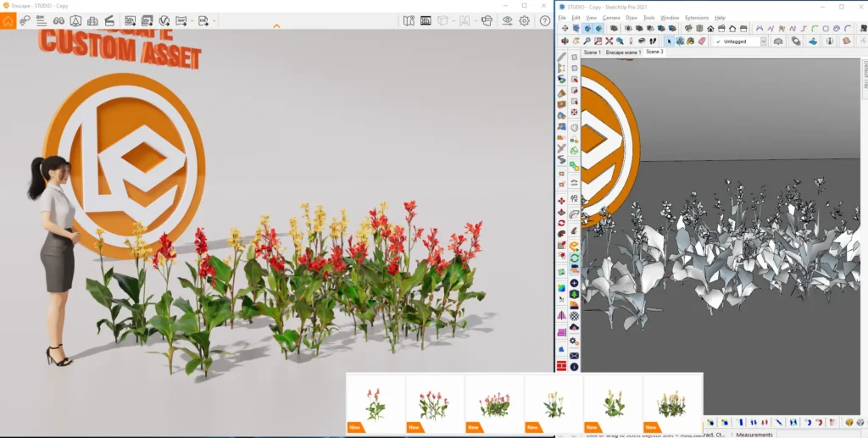
Task: Open the Help menu in SketchUp
Action: [720, 18]
